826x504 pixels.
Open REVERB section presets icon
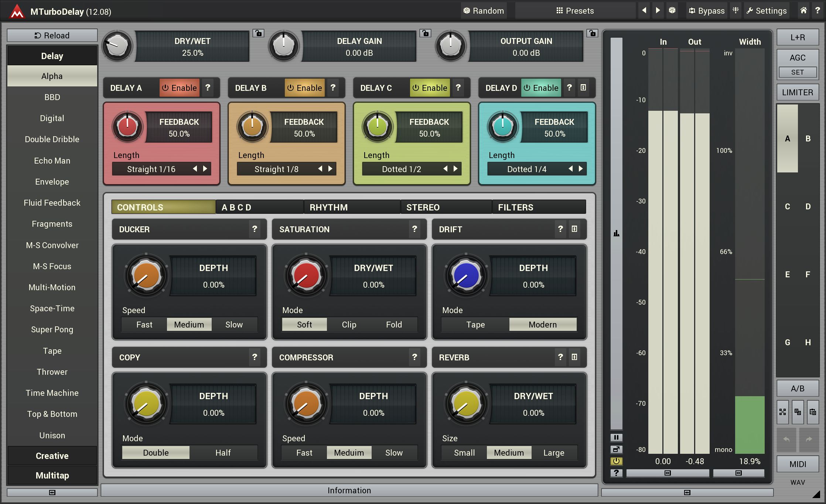click(x=574, y=357)
